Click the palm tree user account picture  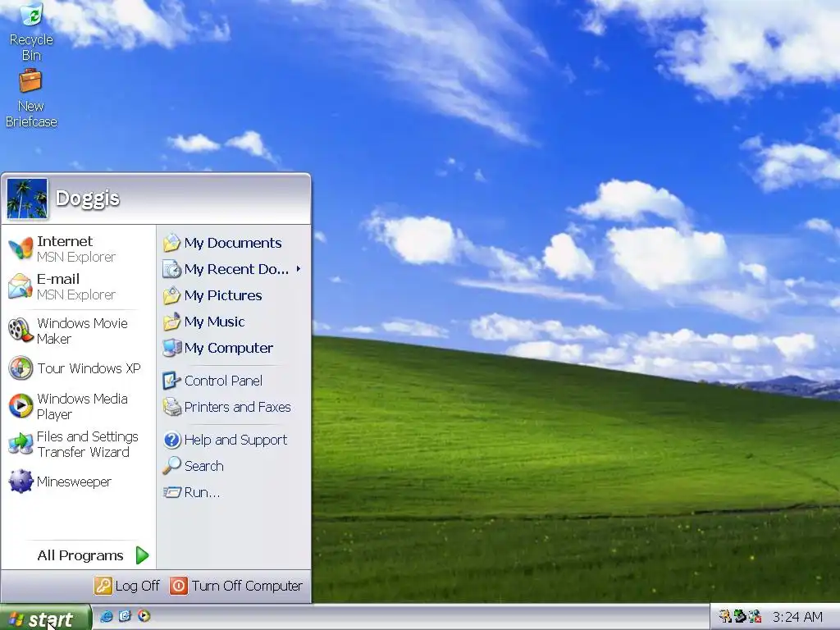coord(27,199)
